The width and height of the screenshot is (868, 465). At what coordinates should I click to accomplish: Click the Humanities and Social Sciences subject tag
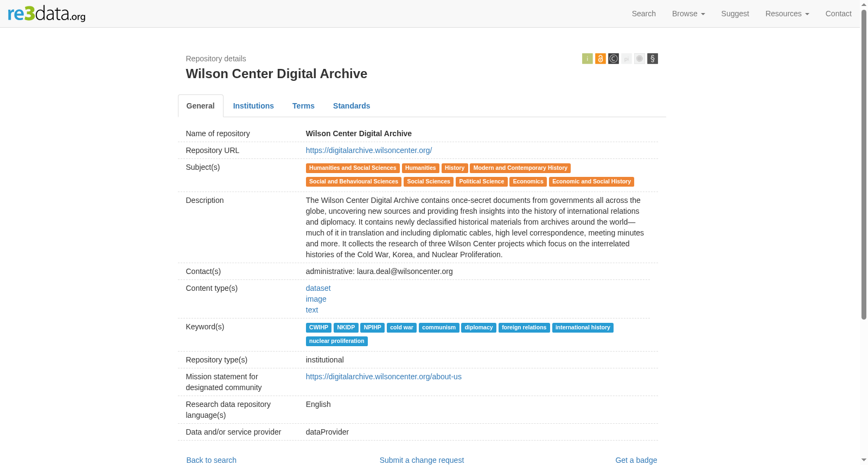(353, 168)
